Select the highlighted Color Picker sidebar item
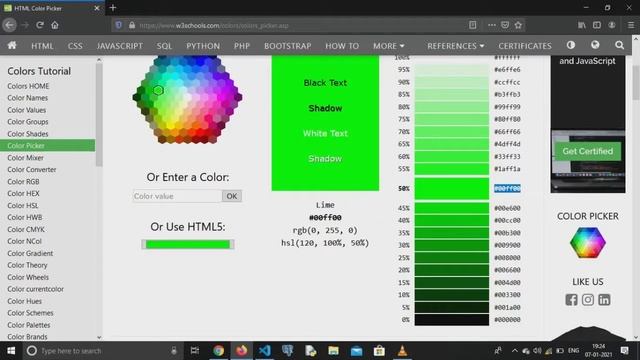The image size is (640, 360). pyautogui.click(x=47, y=145)
